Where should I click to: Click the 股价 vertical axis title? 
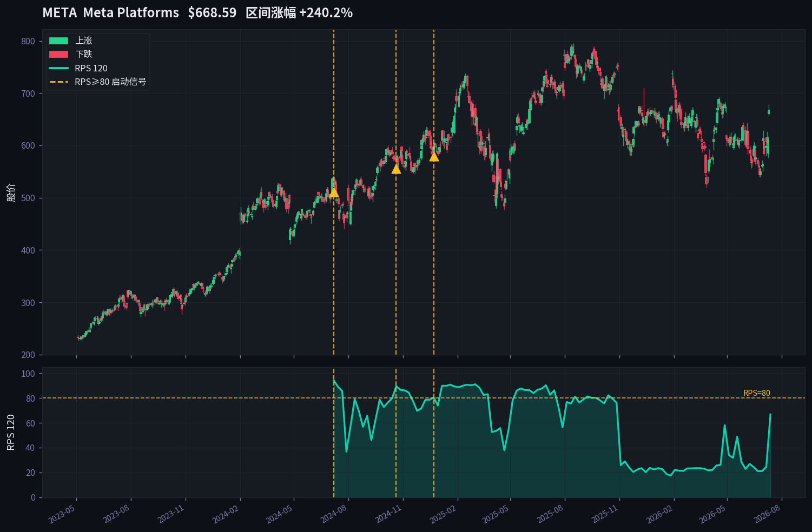coord(11,192)
